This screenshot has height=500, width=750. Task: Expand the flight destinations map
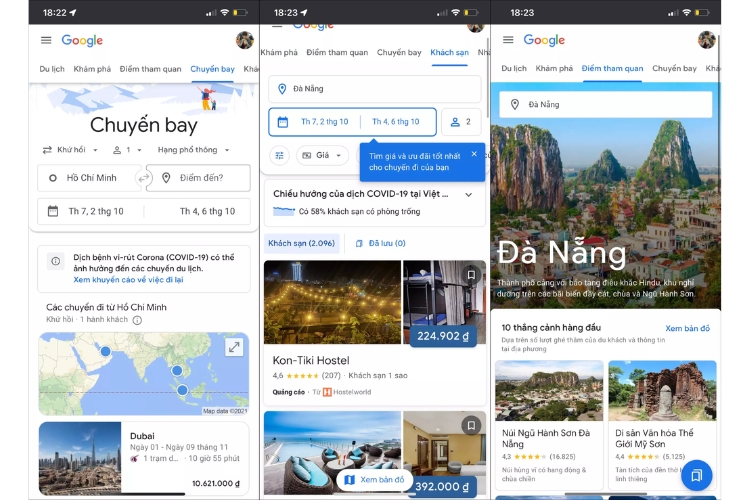click(234, 347)
